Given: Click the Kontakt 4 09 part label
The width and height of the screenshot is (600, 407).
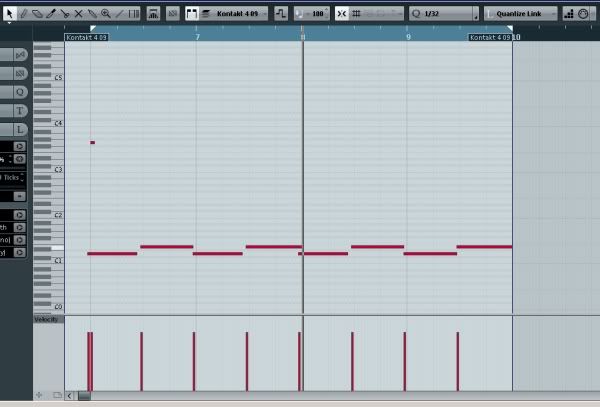Looking at the screenshot, I should pyautogui.click(x=85, y=37).
